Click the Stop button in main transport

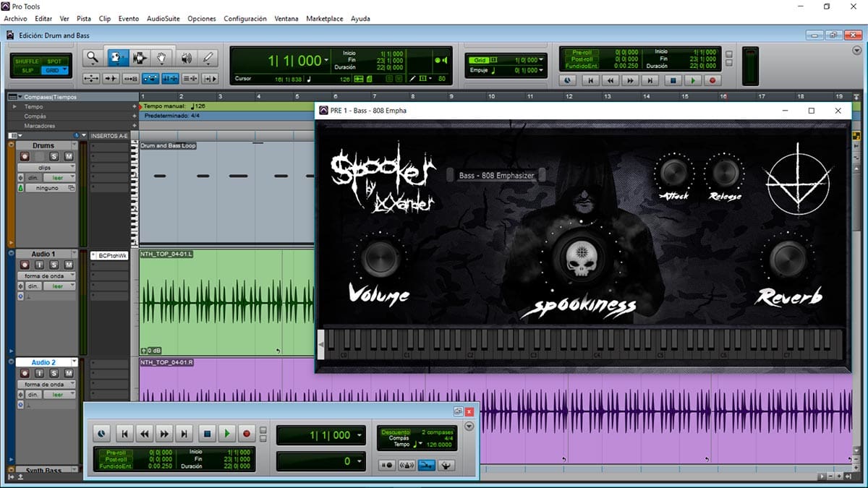point(673,81)
